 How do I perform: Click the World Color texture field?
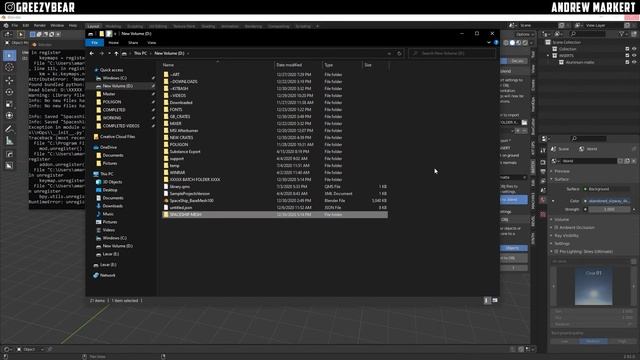(x=607, y=201)
